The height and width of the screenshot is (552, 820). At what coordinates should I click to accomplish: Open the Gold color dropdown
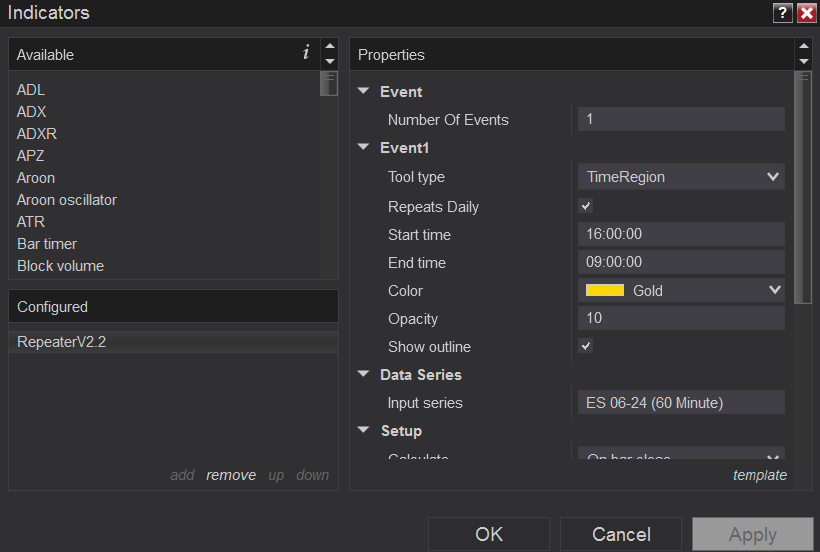(x=681, y=291)
